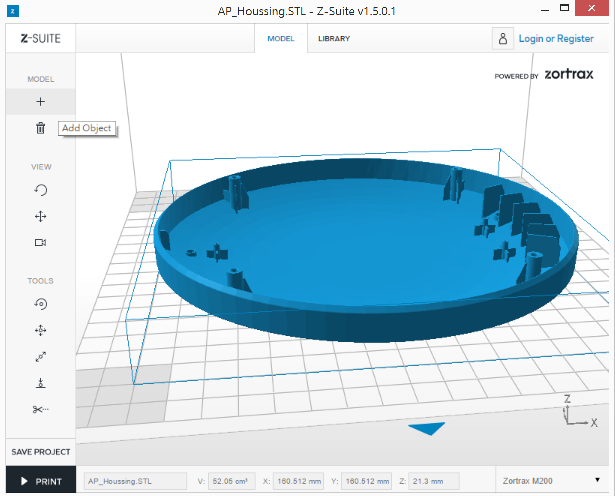
Task: Click the XZ axis orientation gizmo
Action: coord(580,412)
